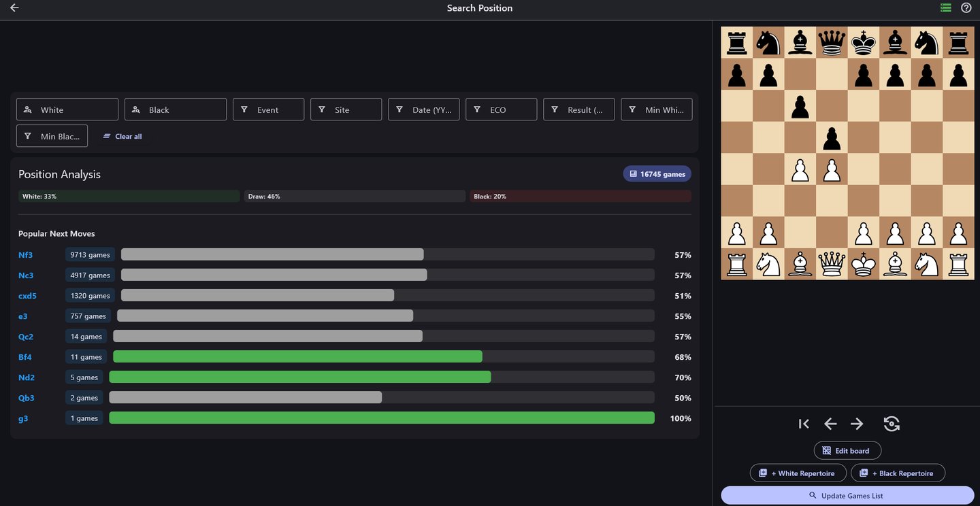Focus the ECO filter field

501,109
